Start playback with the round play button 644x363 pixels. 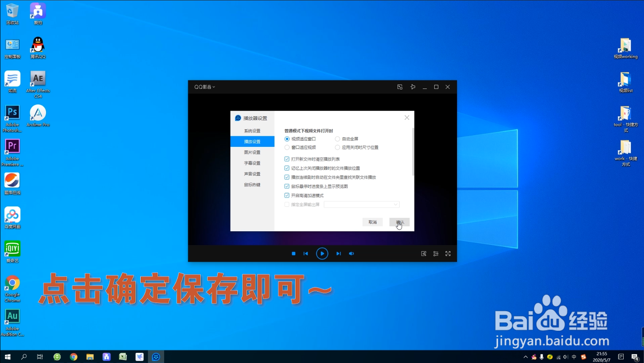point(322,254)
